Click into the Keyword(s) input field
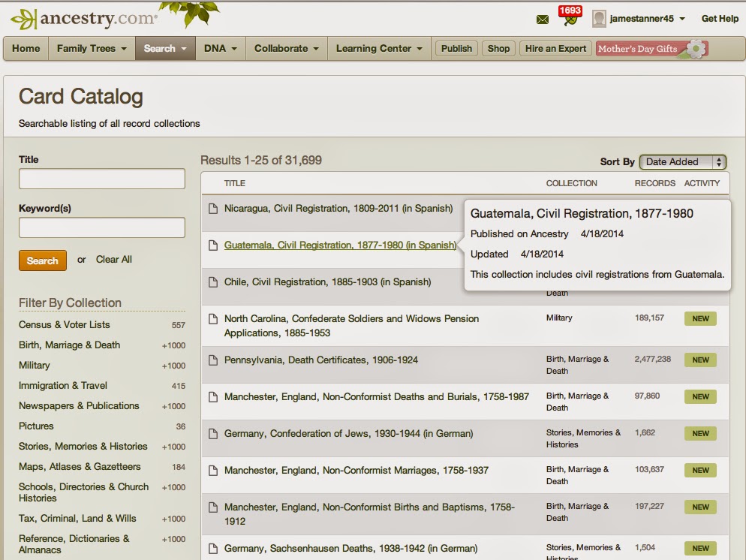This screenshot has width=746, height=560. pyautogui.click(x=102, y=227)
